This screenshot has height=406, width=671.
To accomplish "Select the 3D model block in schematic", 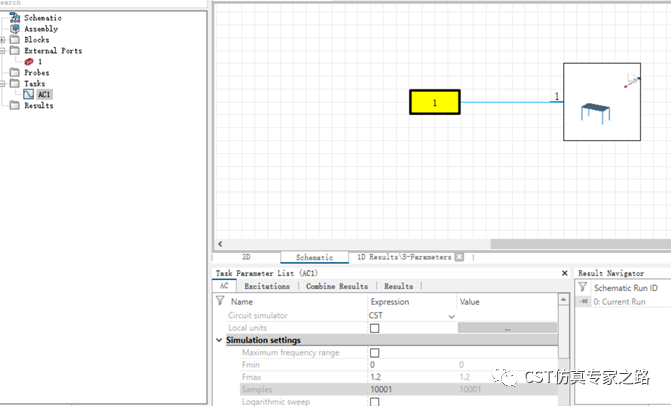I will (601, 103).
